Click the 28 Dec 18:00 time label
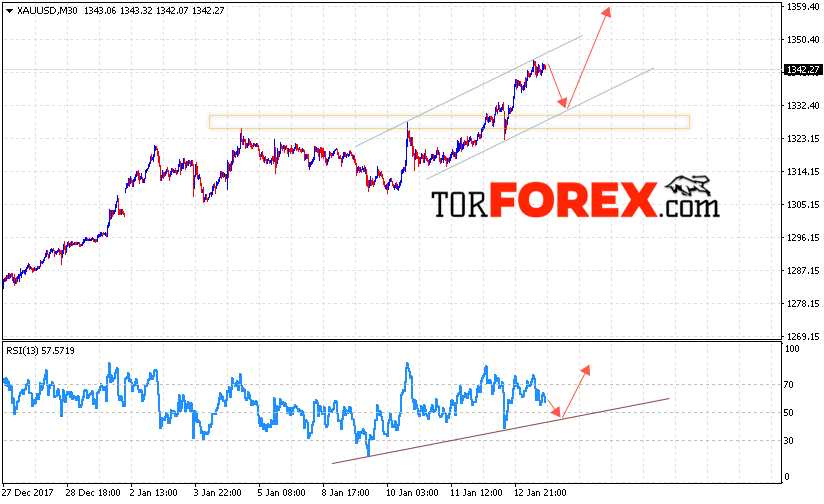The height and width of the screenshot is (504, 824). pyautogui.click(x=93, y=493)
